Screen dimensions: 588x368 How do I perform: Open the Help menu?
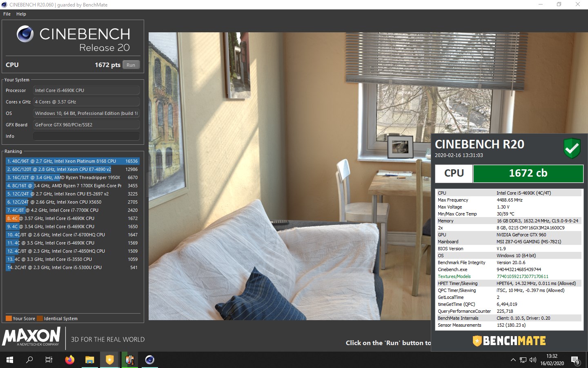(x=21, y=14)
